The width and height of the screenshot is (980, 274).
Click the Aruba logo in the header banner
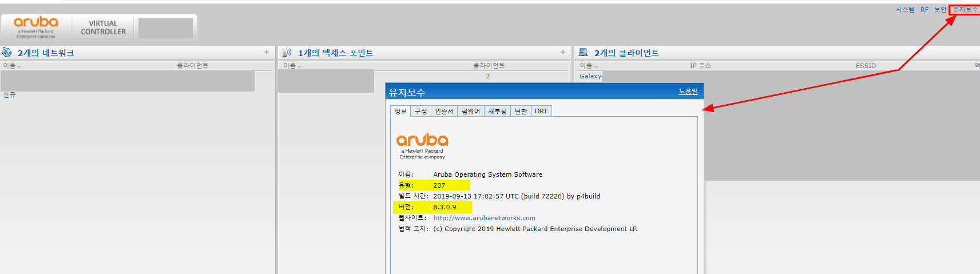(36, 27)
